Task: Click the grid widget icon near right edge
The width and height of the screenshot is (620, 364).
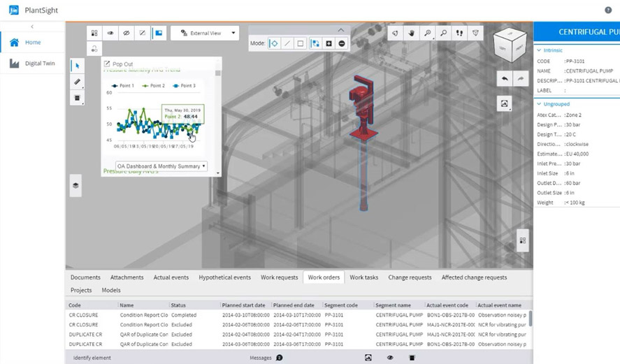Action: point(522,240)
